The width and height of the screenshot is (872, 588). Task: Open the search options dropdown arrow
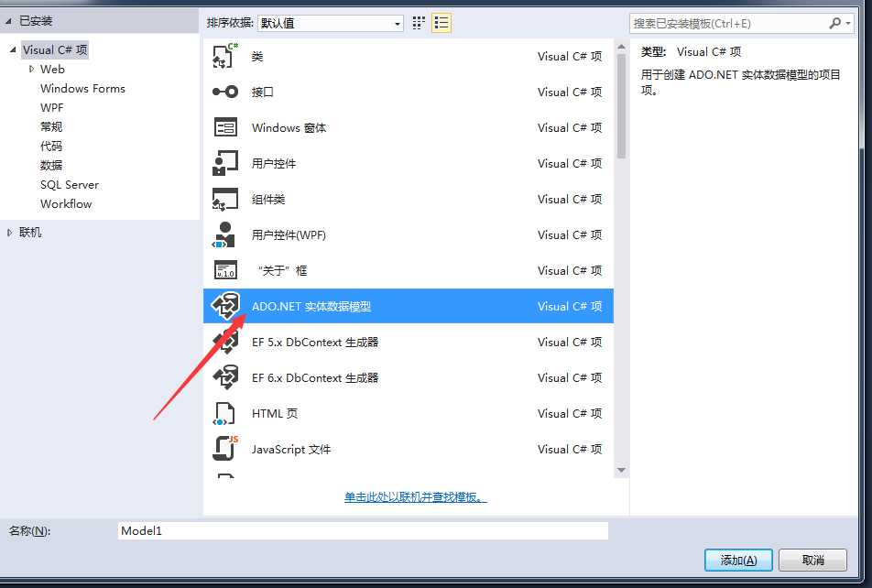(848, 24)
